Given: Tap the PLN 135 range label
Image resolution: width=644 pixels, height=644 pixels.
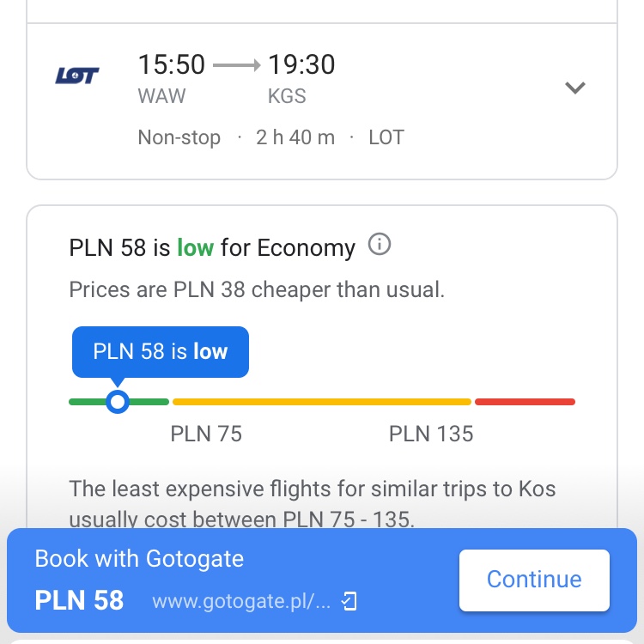Looking at the screenshot, I should [x=431, y=434].
